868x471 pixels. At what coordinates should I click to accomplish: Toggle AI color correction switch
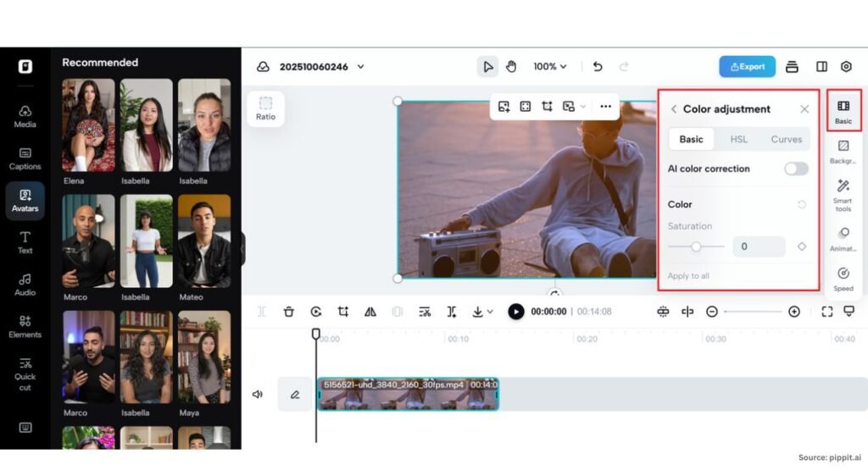click(x=795, y=169)
